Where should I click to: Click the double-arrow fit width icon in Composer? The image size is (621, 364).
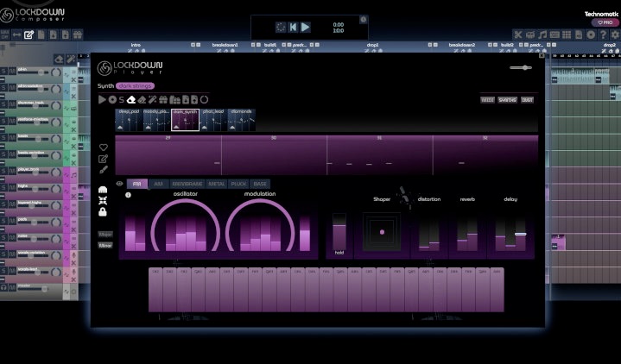click(x=16, y=35)
